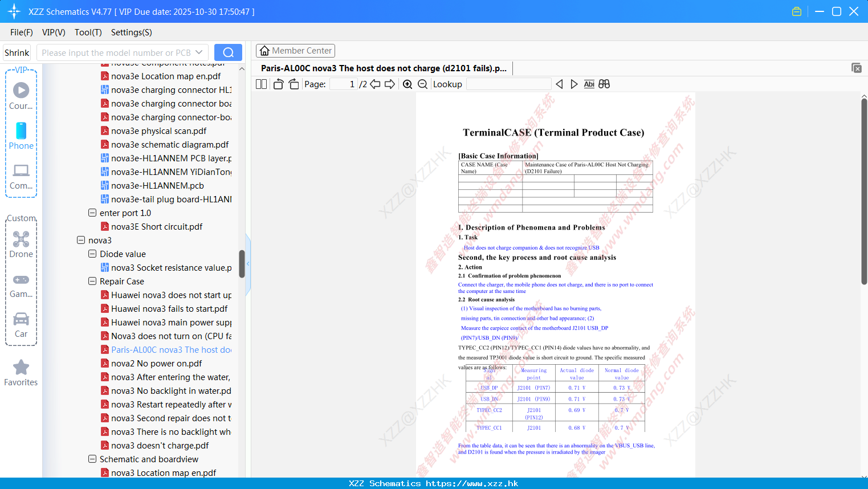Click the PDF viewer vertical scrollbar
868x489 pixels.
(x=864, y=191)
